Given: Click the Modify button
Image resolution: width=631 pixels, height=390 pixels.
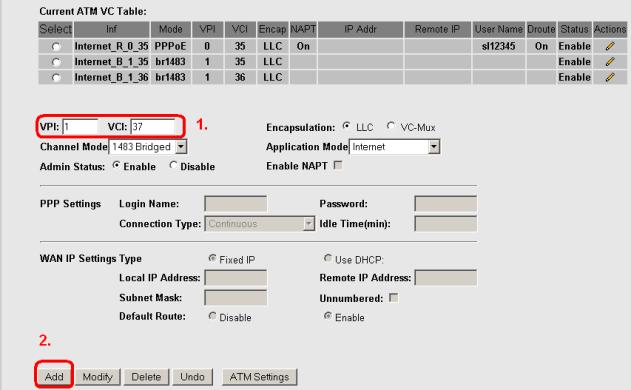Looking at the screenshot, I should click(x=97, y=377).
